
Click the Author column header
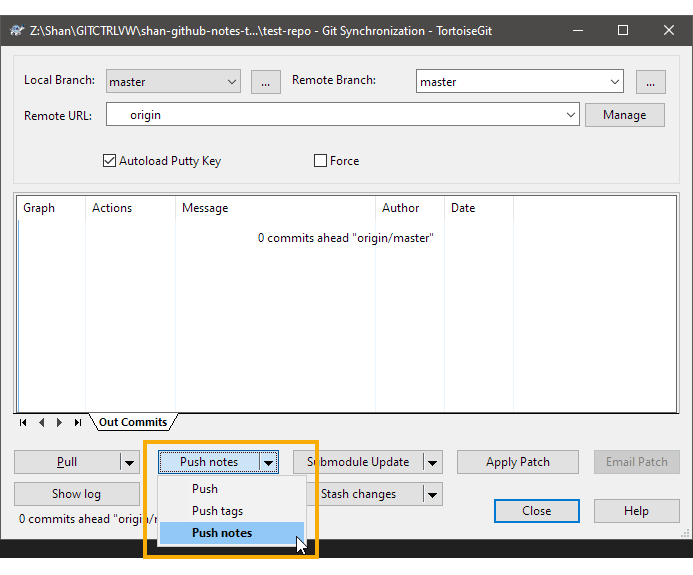[410, 208]
